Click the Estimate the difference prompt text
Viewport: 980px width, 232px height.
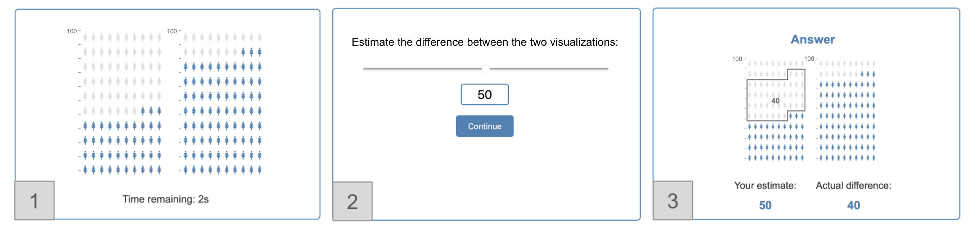(x=485, y=42)
